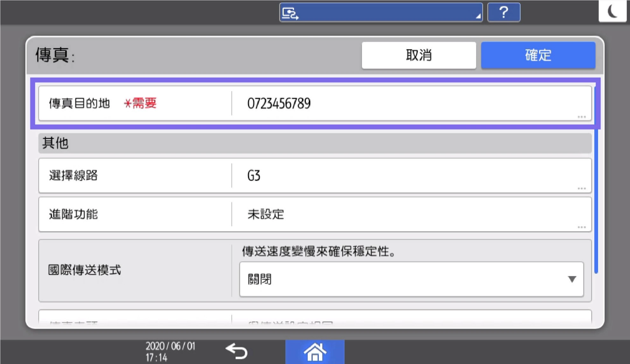The width and height of the screenshot is (630, 364).
Task: Expand the 國際傳送模式 dropdown showing 關閉
Action: pyautogui.click(x=411, y=279)
